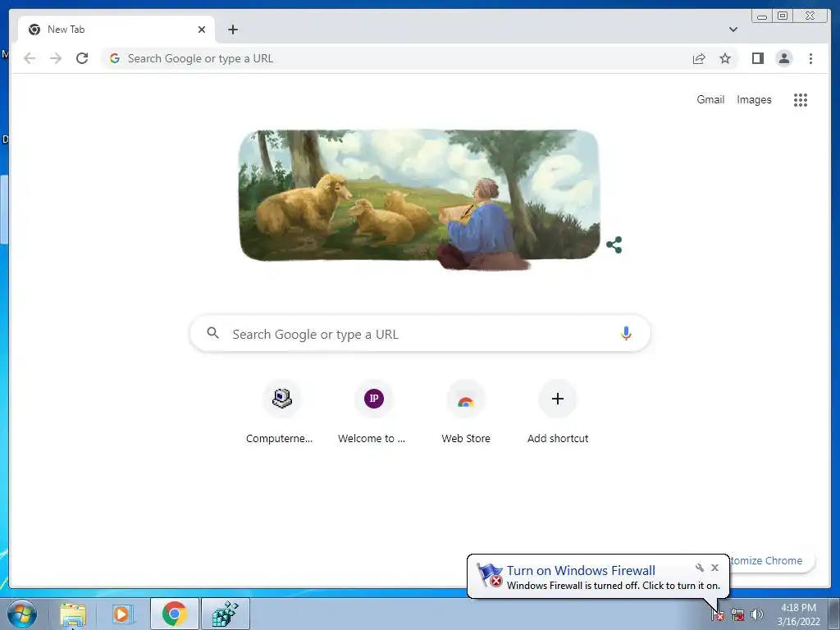
Task: Click the Action Center flag tray icon
Action: click(717, 615)
